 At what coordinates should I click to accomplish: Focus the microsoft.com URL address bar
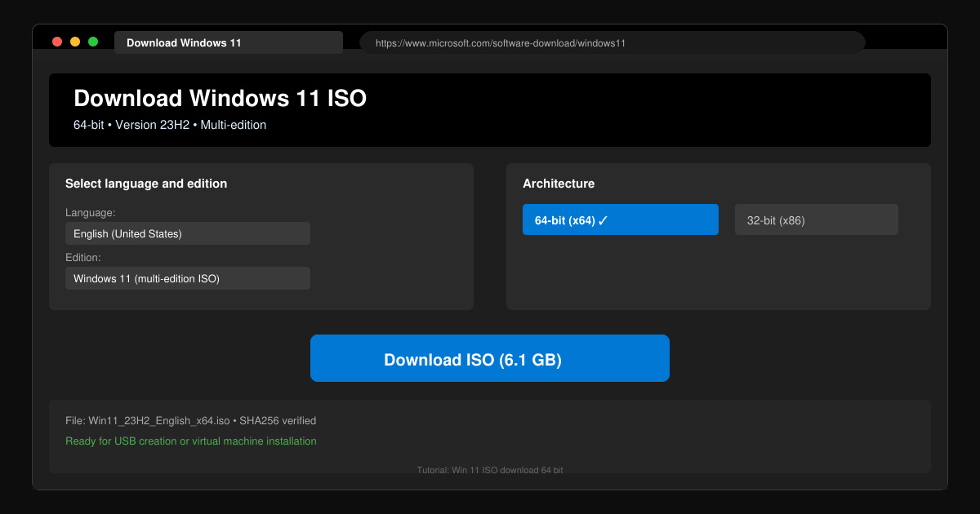612,42
